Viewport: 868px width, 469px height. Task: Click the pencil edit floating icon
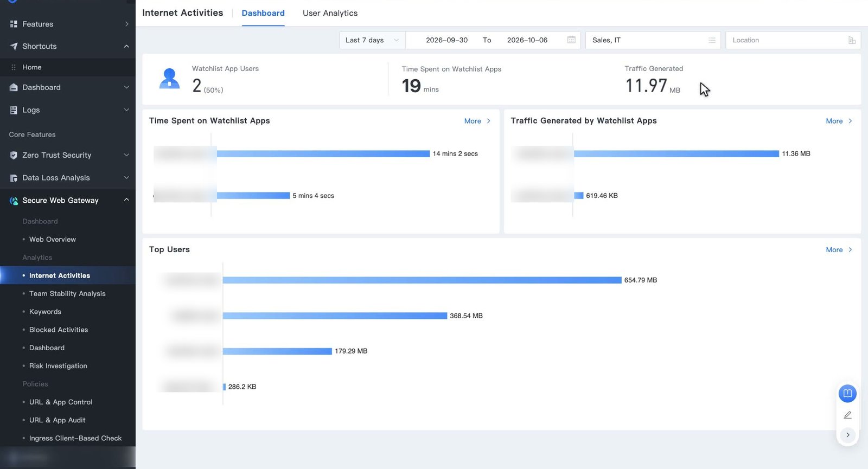pyautogui.click(x=847, y=415)
